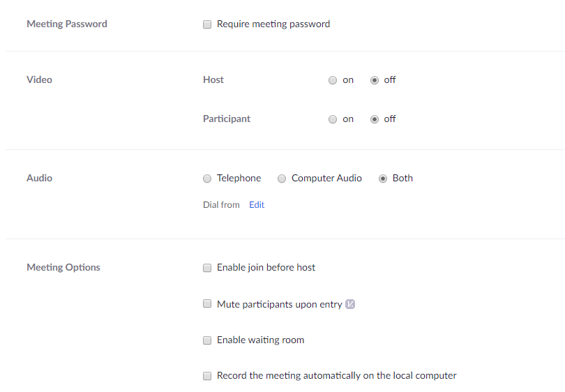The image size is (565, 392).
Task: Choose Telephone audio option
Action: (207, 179)
